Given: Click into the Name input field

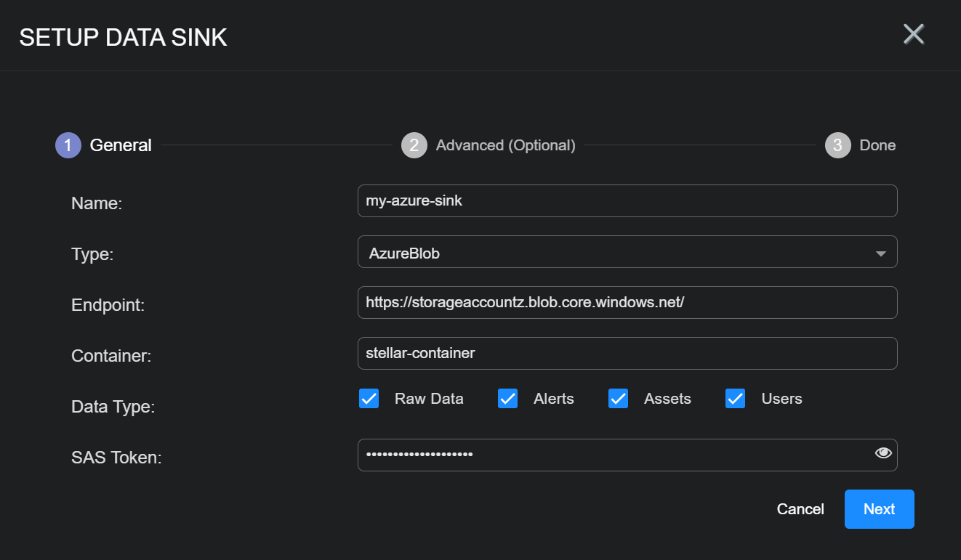Looking at the screenshot, I should click(x=627, y=201).
